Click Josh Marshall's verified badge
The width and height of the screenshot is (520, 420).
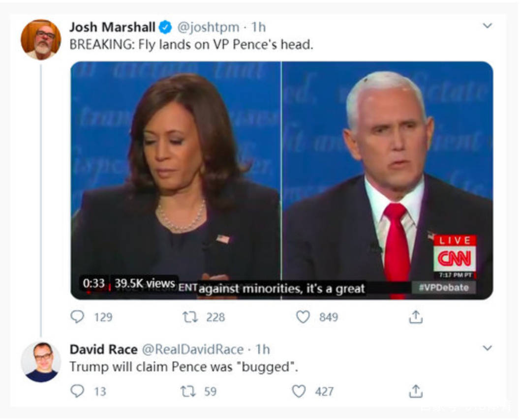click(x=165, y=28)
